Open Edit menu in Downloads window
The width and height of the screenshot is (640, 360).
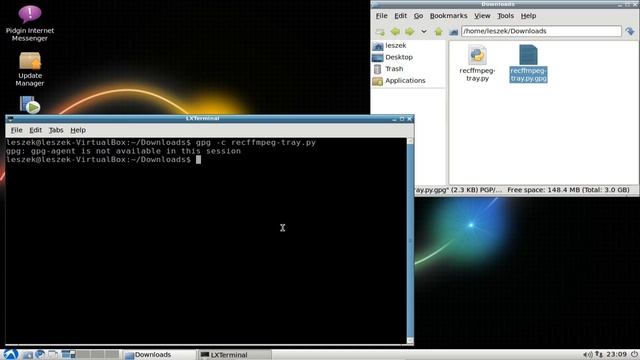pyautogui.click(x=400, y=16)
